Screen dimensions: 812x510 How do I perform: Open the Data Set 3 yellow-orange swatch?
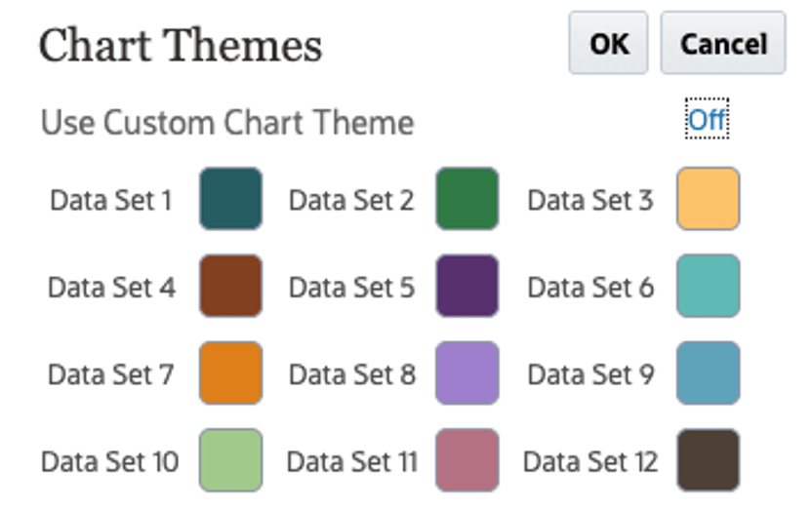click(708, 199)
